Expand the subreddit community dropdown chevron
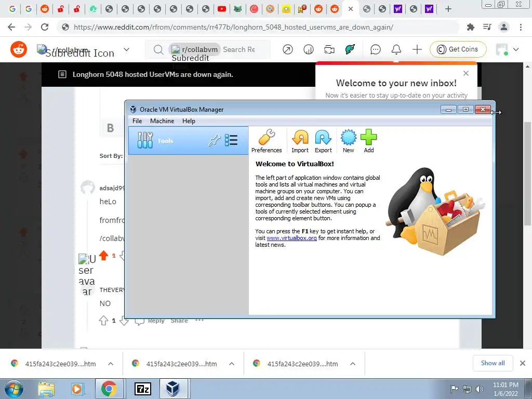532x399 pixels. [x=127, y=49]
